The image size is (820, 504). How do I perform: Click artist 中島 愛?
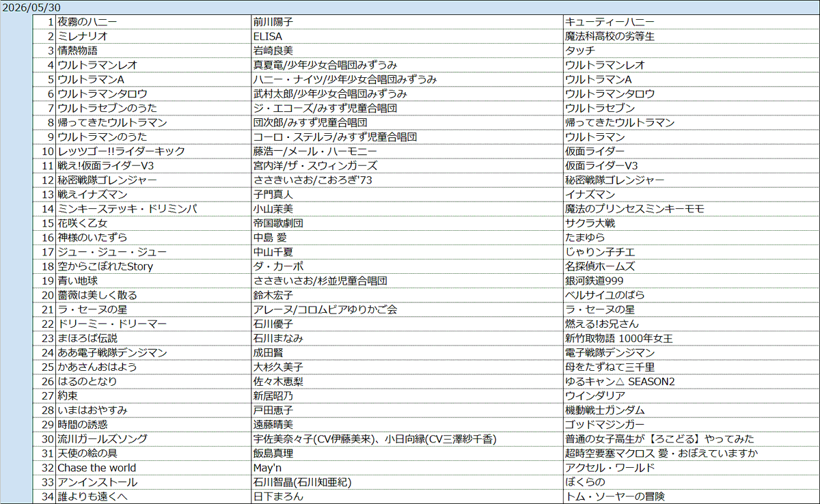[x=270, y=237]
